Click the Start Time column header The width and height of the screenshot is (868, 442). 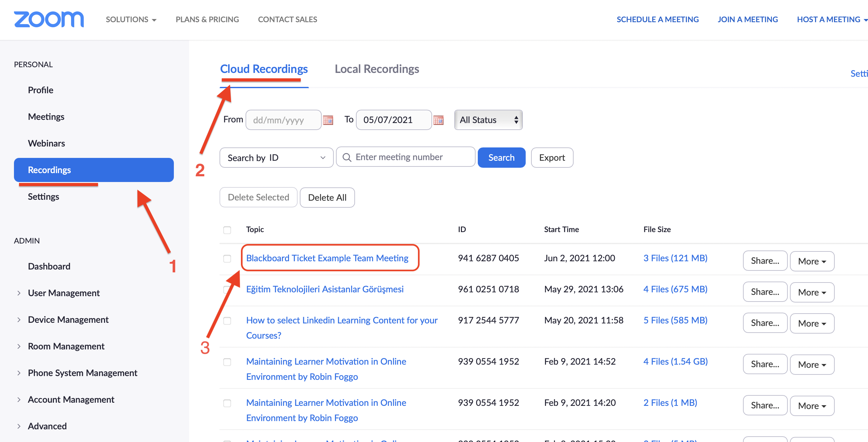pyautogui.click(x=561, y=230)
